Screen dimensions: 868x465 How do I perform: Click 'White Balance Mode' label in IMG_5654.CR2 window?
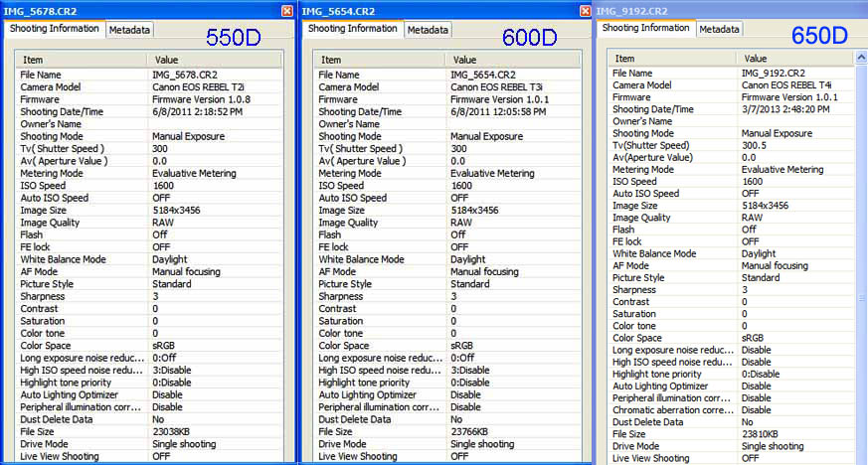pyautogui.click(x=362, y=259)
